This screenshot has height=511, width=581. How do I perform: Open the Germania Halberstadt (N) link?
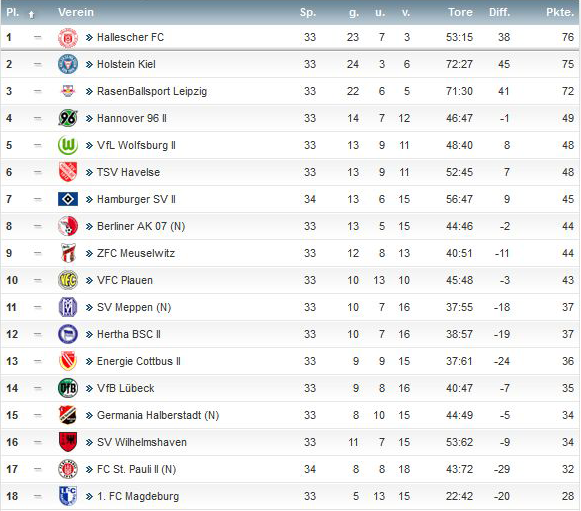(158, 415)
